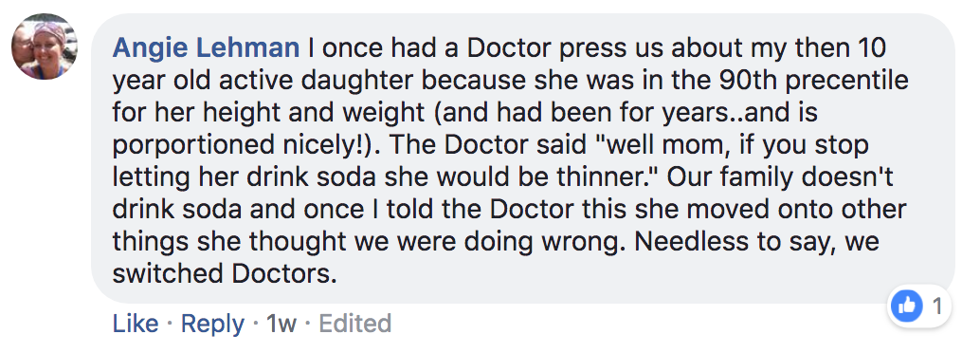Open the 1w timestamp link
Viewport: 980px width, 353px height.
point(281,324)
